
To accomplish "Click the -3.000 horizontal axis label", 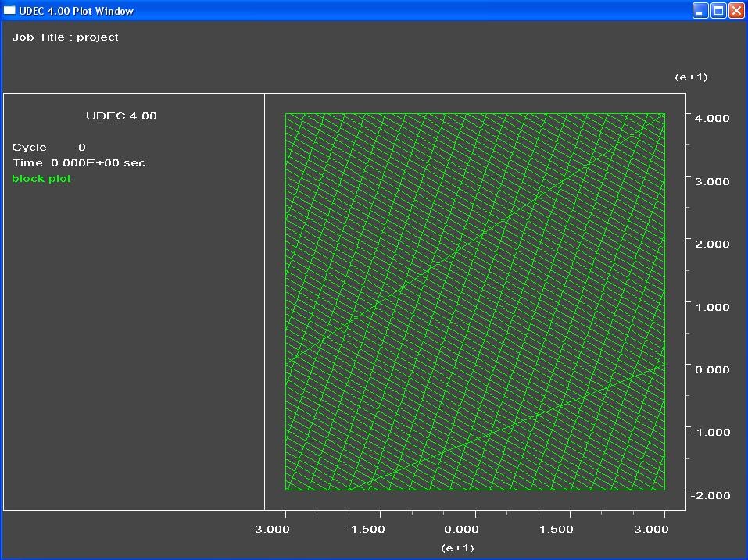I will 270,530.
